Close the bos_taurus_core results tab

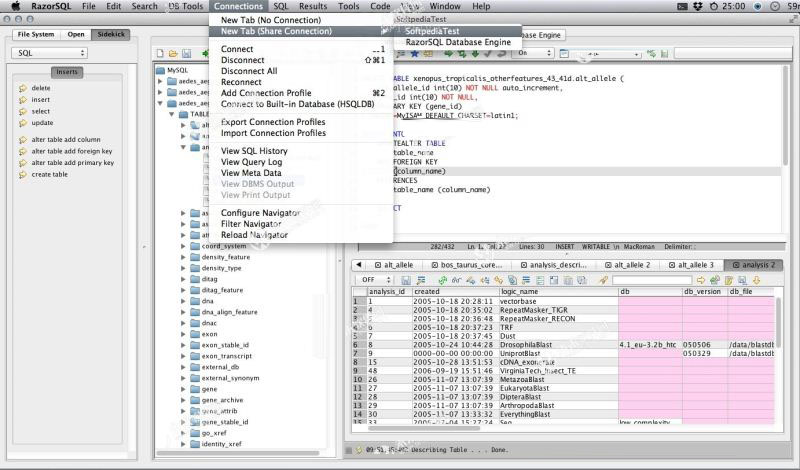(435, 265)
